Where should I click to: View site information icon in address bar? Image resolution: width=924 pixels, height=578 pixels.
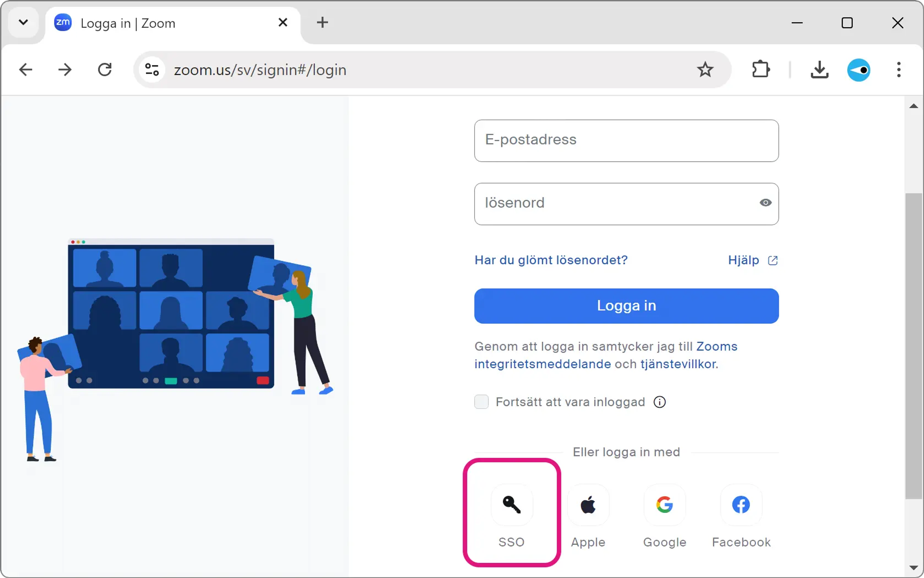(152, 70)
